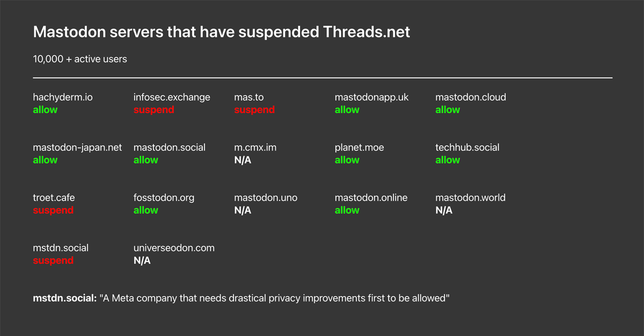Image resolution: width=644 pixels, height=336 pixels.
Task: Select the troet.cafe server entry
Action: (x=54, y=198)
